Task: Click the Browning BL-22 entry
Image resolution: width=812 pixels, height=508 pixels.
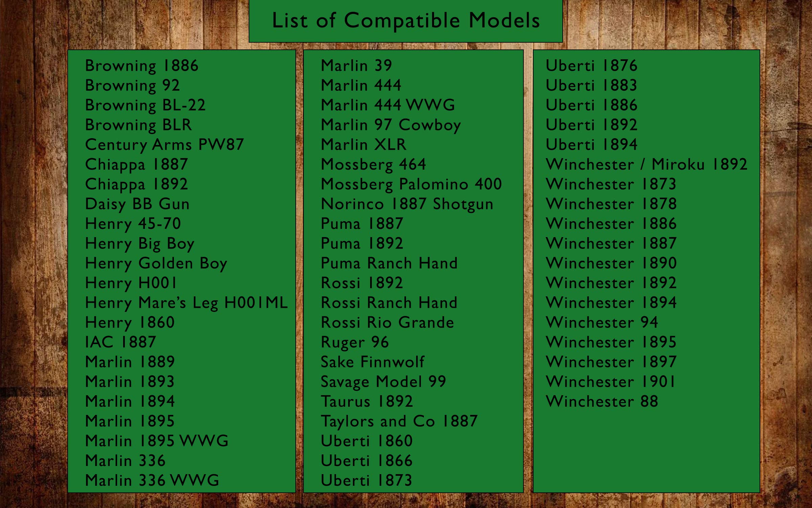Action: click(145, 105)
